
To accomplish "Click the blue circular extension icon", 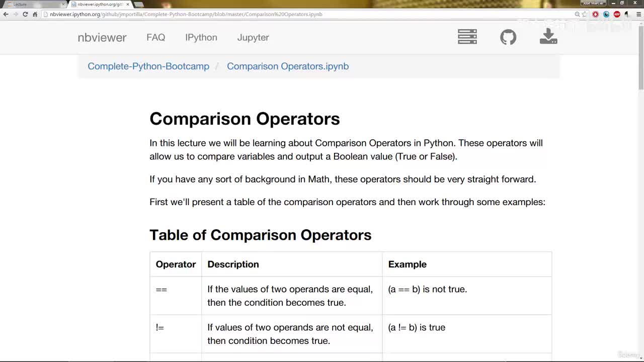I will 606,14.
